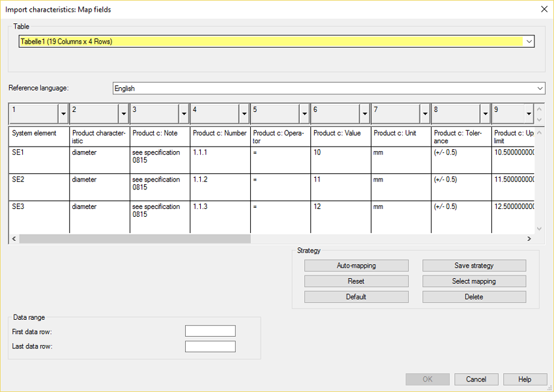The height and width of the screenshot is (392, 554).
Task: Click the 'Product c: Unit' header cell
Action: 401,137
